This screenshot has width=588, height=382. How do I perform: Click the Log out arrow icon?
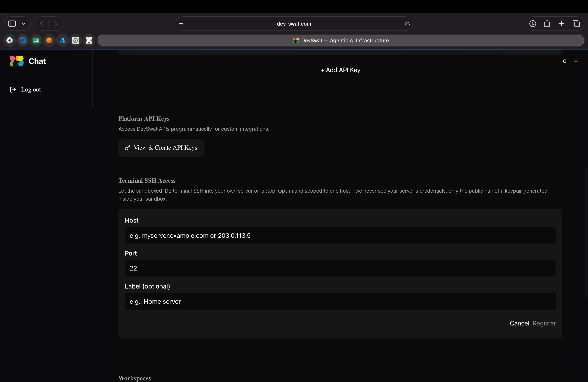(x=13, y=90)
